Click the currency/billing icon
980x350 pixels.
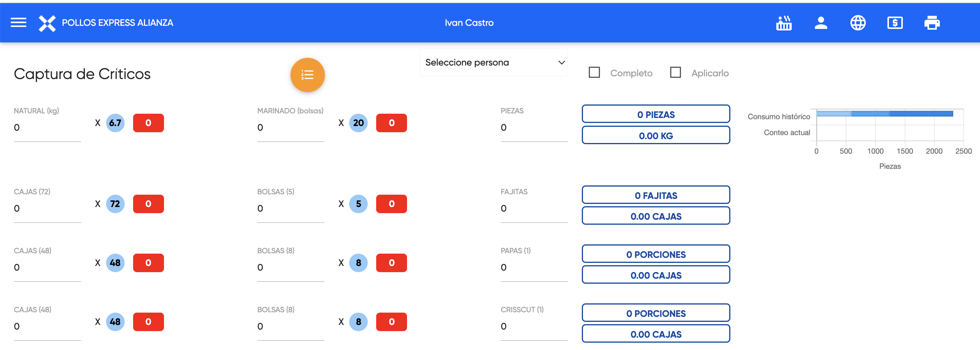pyautogui.click(x=895, y=23)
